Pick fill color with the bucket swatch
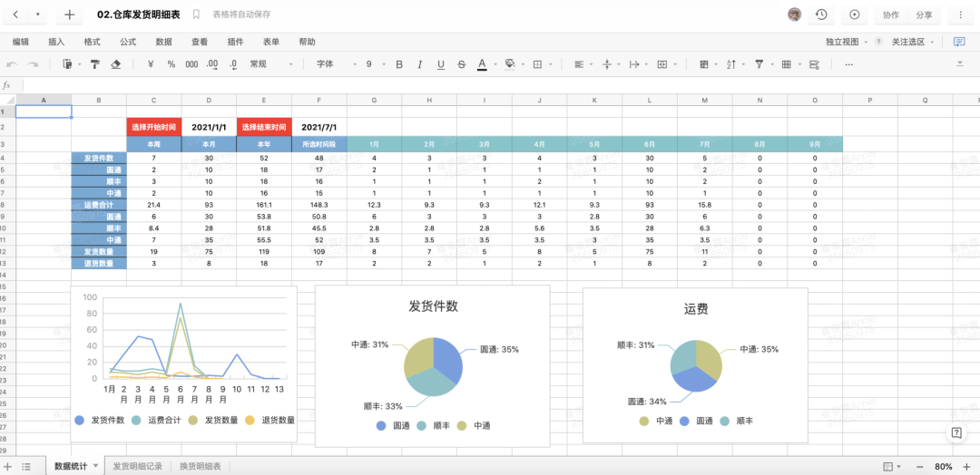The height and width of the screenshot is (475, 980). pyautogui.click(x=509, y=64)
